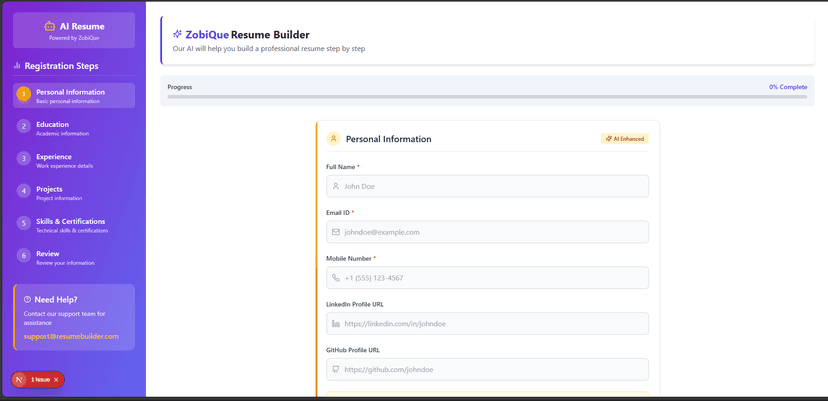The width and height of the screenshot is (828, 401).
Task: Click the 'Our AI will help you' subtitle
Action: [269, 49]
